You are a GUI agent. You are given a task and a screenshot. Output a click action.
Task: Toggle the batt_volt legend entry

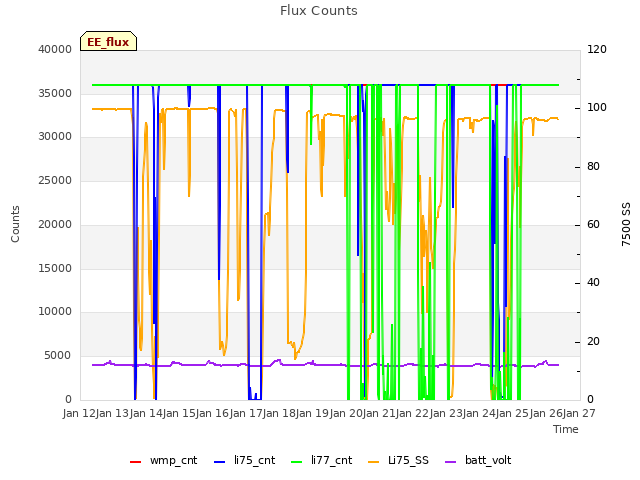(x=478, y=460)
